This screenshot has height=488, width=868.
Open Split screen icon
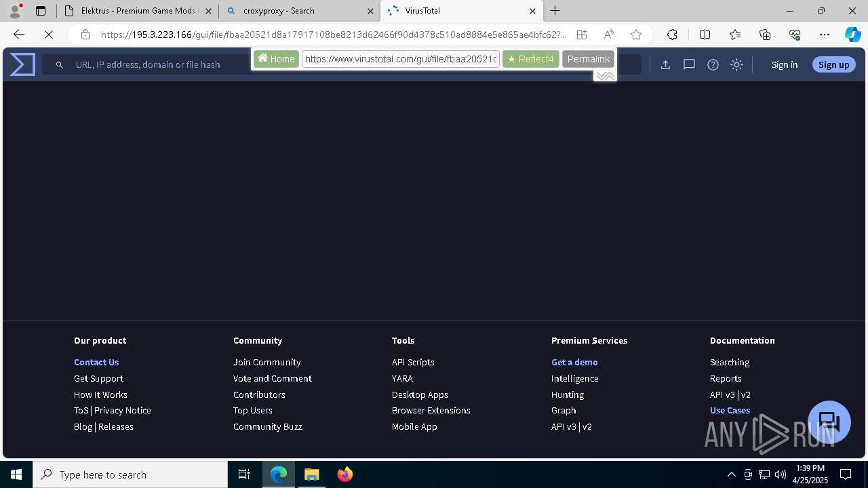pos(705,35)
